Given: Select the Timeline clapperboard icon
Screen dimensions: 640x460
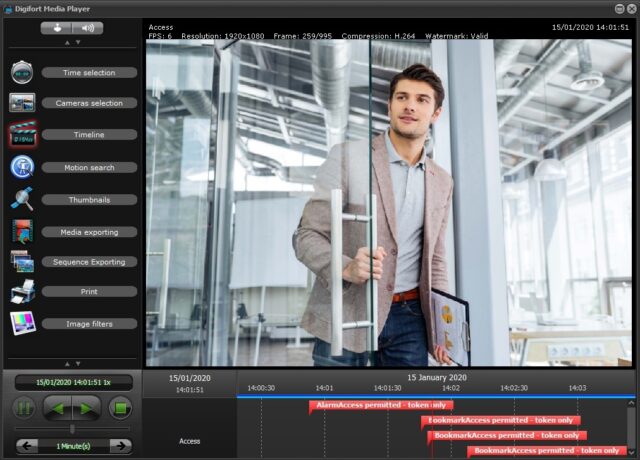Looking at the screenshot, I should [22, 135].
